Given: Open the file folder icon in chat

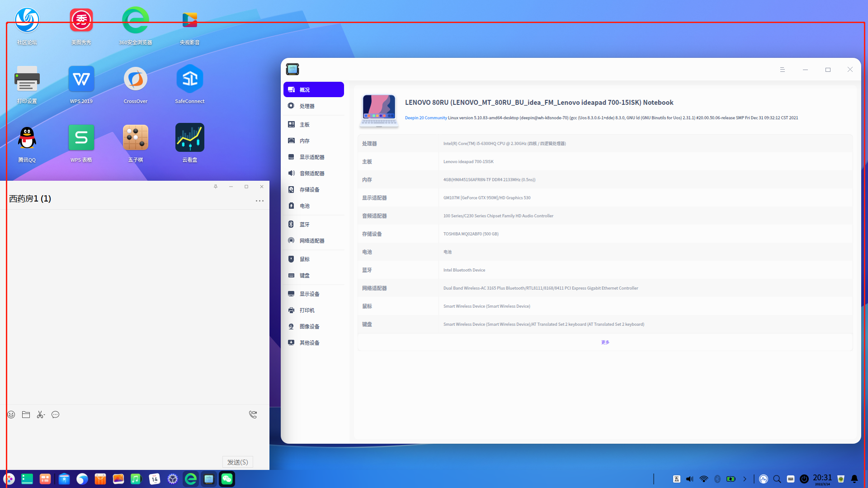Looking at the screenshot, I should pyautogui.click(x=26, y=414).
